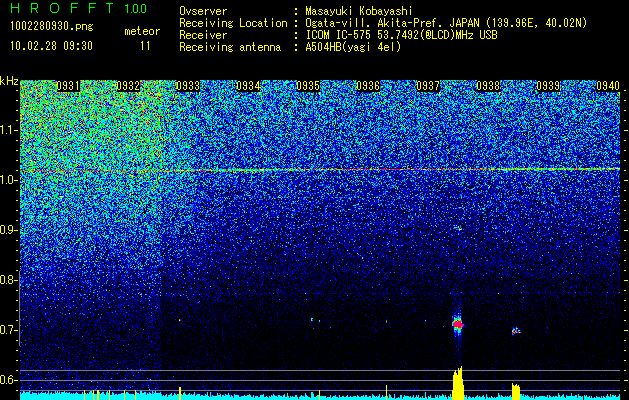This screenshot has width=629, height=400.
Task: Click the HROFFT 1.00 program title
Action: 79,8
